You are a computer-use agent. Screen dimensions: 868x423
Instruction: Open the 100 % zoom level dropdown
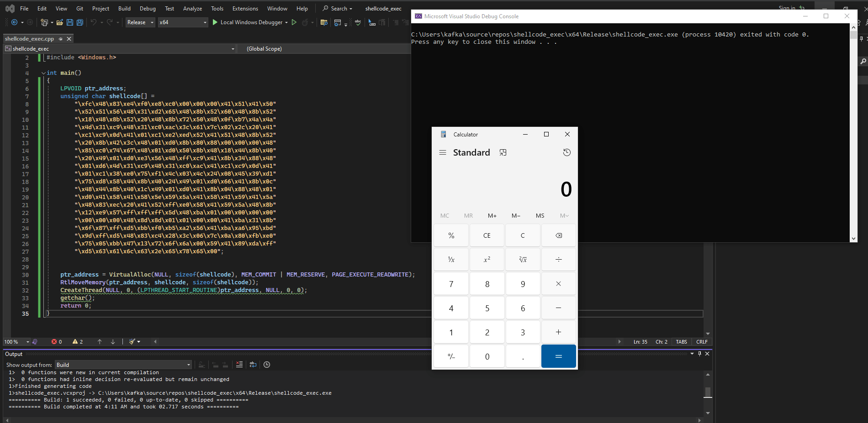click(16, 342)
